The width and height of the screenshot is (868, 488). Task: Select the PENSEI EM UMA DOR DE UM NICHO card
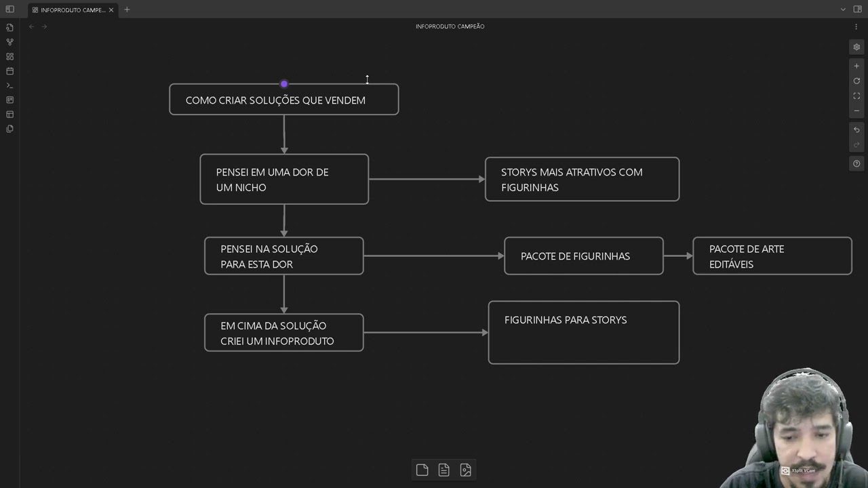click(284, 179)
